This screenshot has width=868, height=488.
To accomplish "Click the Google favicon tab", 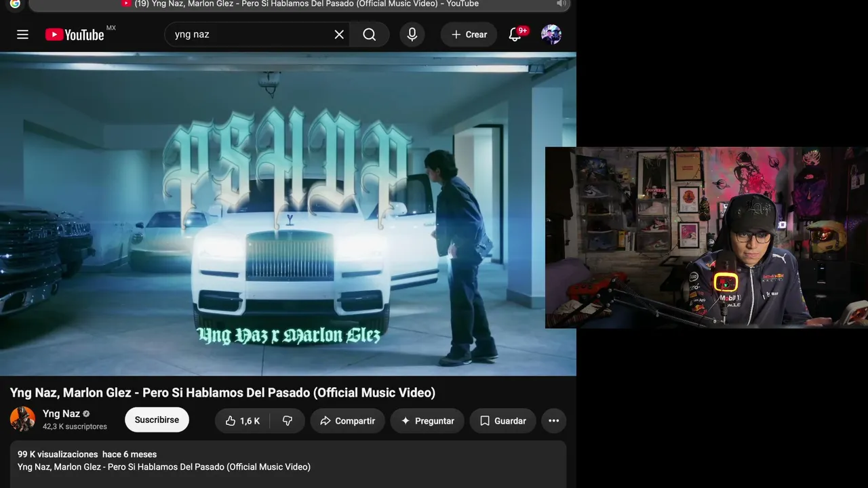I will click(15, 4).
